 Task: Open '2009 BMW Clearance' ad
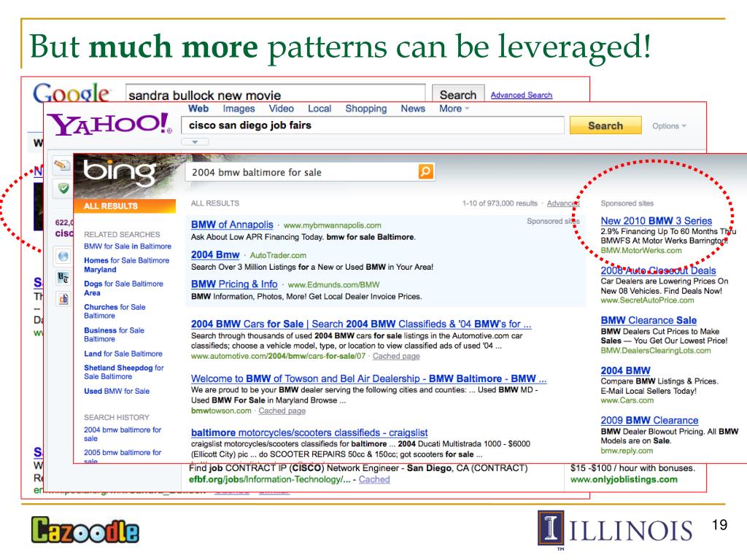(x=649, y=421)
